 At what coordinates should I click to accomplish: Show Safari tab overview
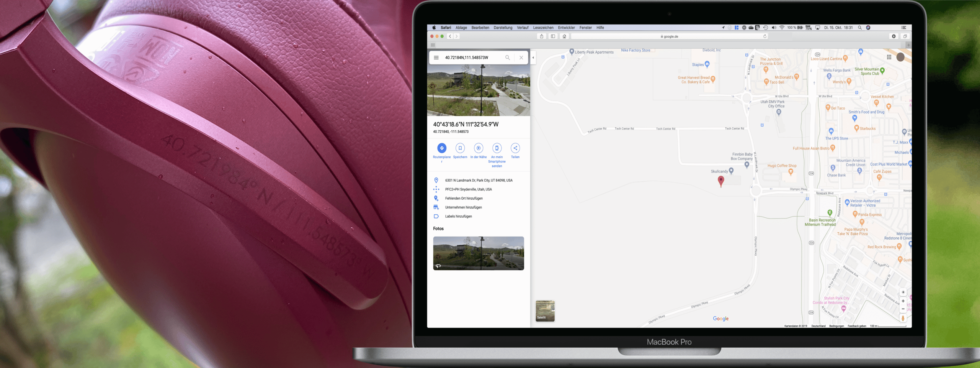point(905,36)
